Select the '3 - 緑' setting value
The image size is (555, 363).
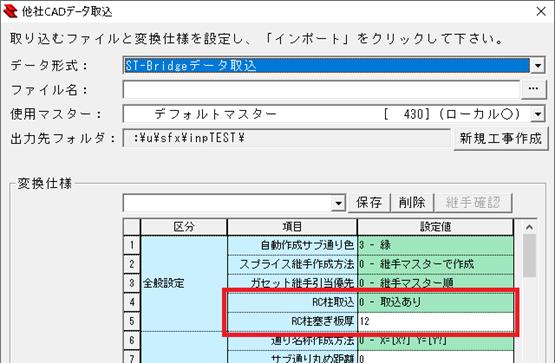[435, 245]
